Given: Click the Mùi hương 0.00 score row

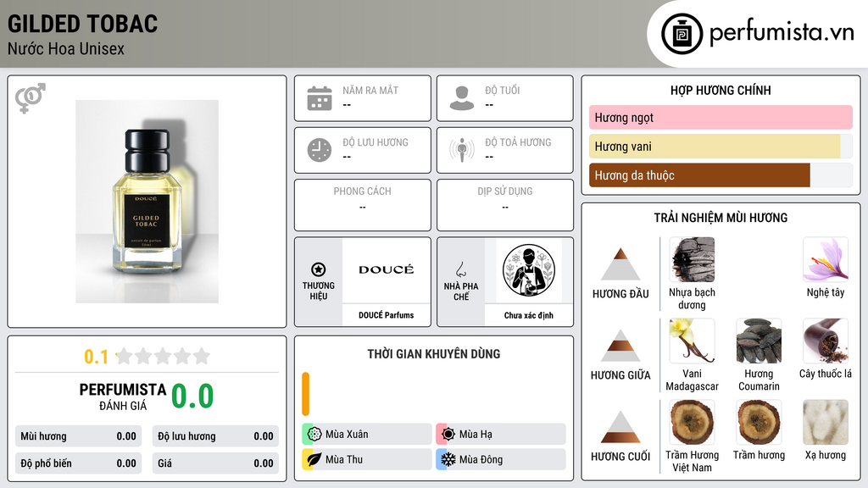Looking at the screenshot, I should [78, 436].
